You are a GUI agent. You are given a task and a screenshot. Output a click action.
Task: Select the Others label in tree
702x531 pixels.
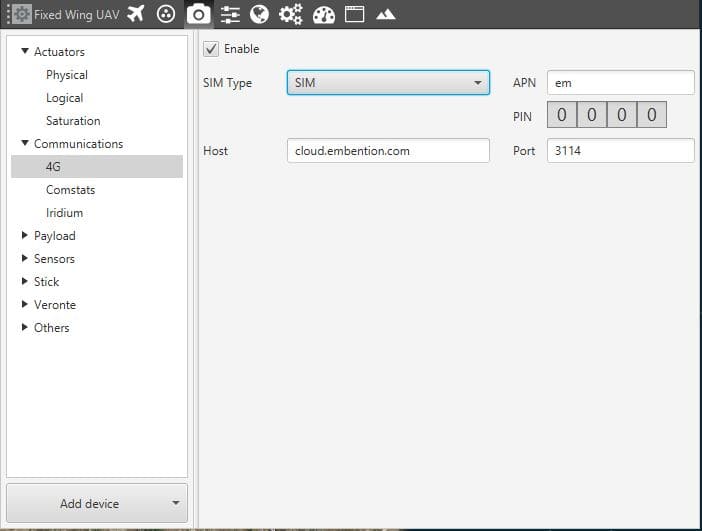tap(51, 328)
